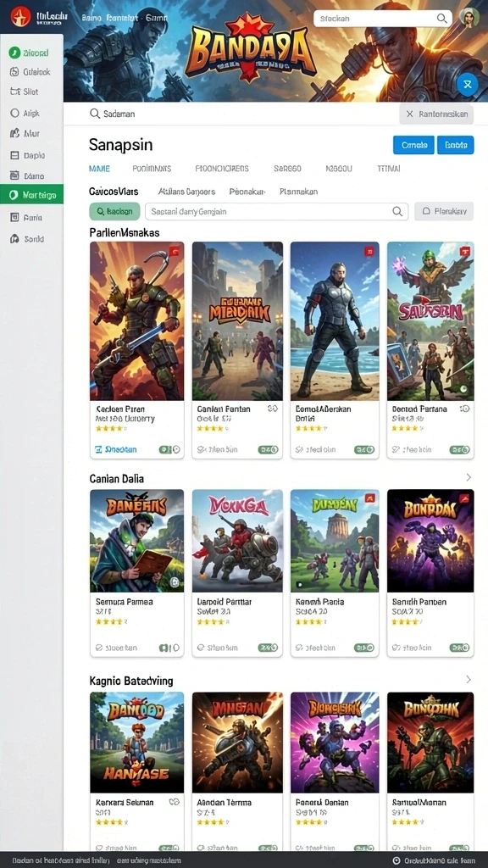488x868 pixels.
Task: Toggle green switch on Cadoan Paren card
Action: pos(169,449)
